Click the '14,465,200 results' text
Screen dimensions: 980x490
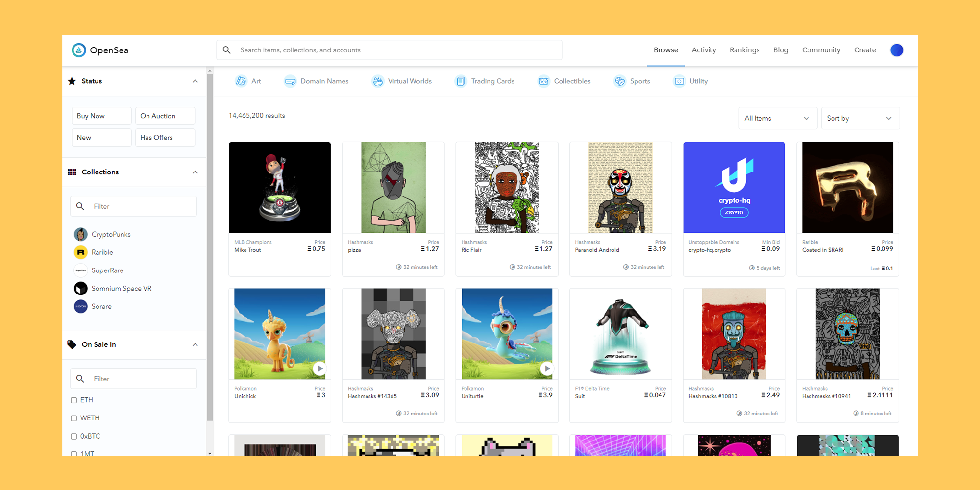257,116
